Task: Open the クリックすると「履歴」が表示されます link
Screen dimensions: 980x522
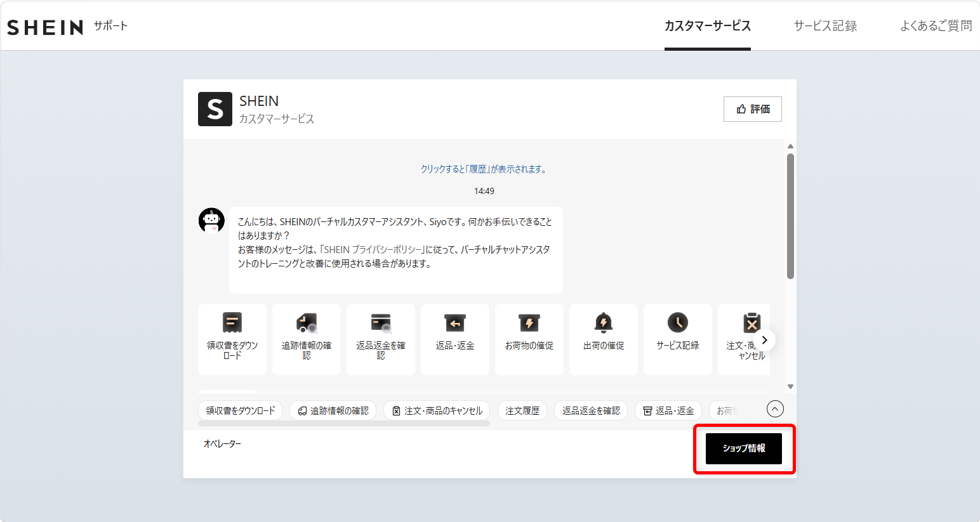Action: [x=484, y=169]
